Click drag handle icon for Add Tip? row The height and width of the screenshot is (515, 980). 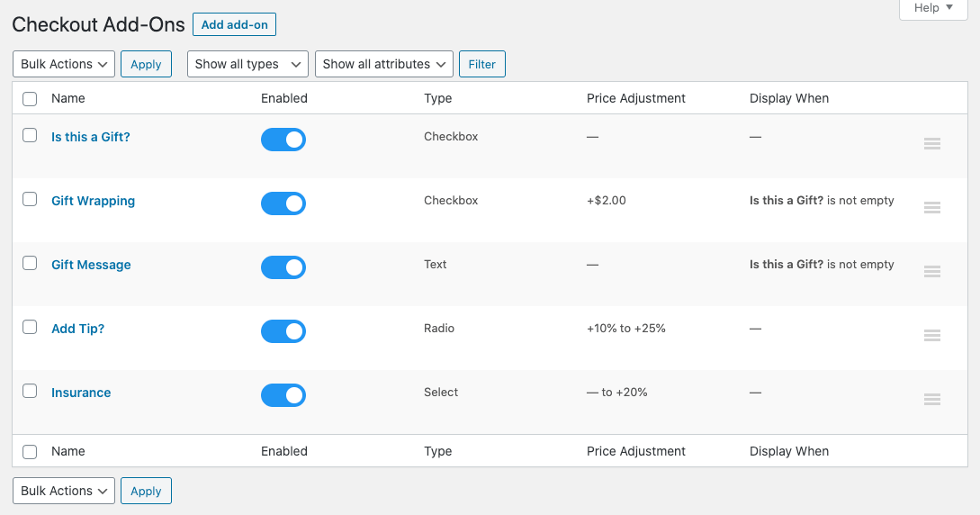tap(932, 335)
